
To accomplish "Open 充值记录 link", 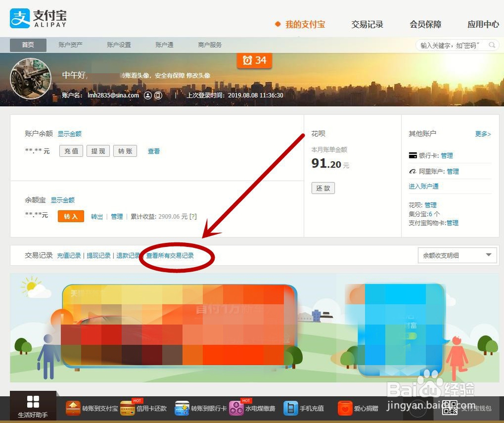I will click(69, 256).
